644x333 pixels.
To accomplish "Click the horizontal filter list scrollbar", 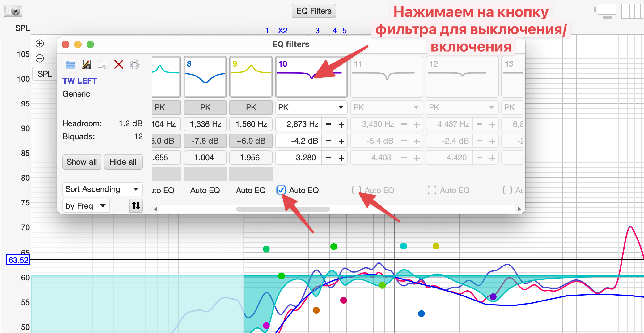I will [283, 209].
